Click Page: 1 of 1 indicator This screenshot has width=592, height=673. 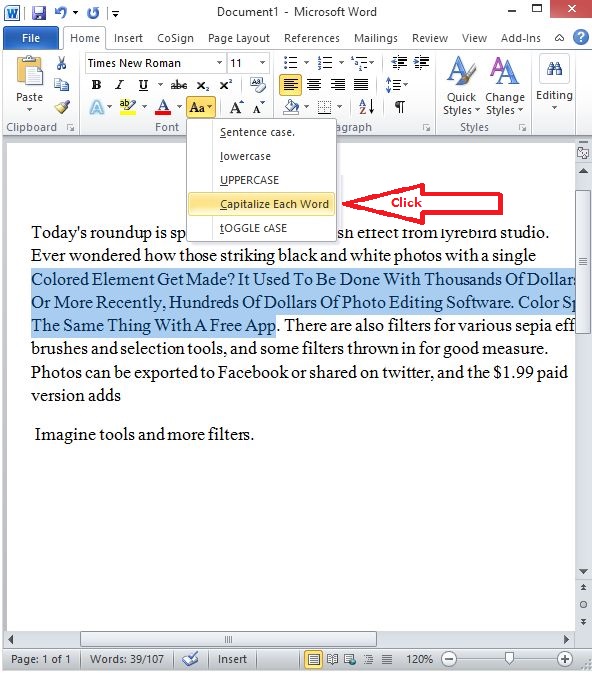pos(40,659)
